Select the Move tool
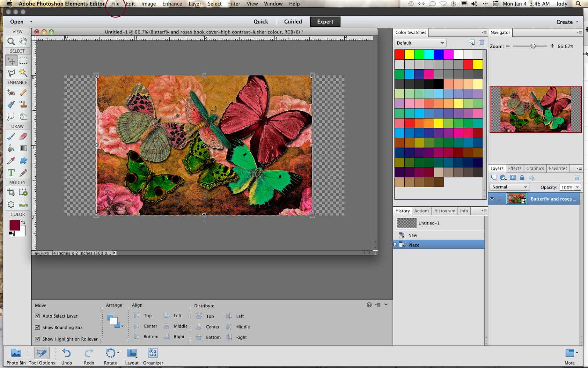The image size is (588, 368). tap(11, 61)
